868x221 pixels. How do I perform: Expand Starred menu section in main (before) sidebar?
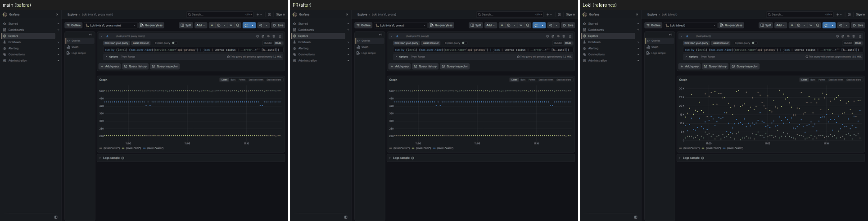pyautogui.click(x=58, y=23)
